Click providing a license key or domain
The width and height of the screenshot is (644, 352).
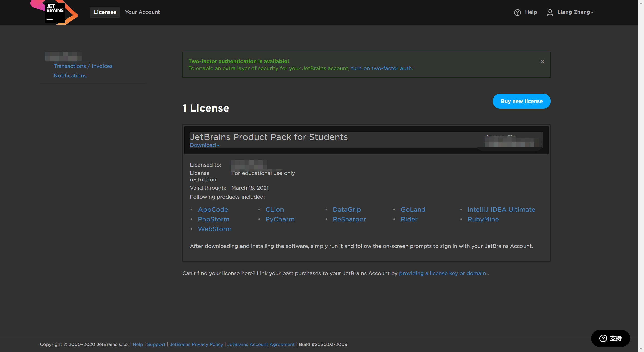click(442, 273)
